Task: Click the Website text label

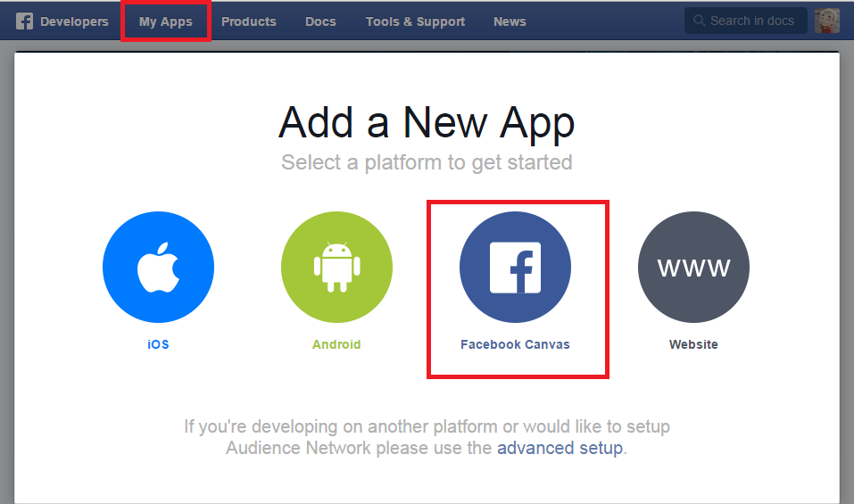Action: tap(693, 344)
